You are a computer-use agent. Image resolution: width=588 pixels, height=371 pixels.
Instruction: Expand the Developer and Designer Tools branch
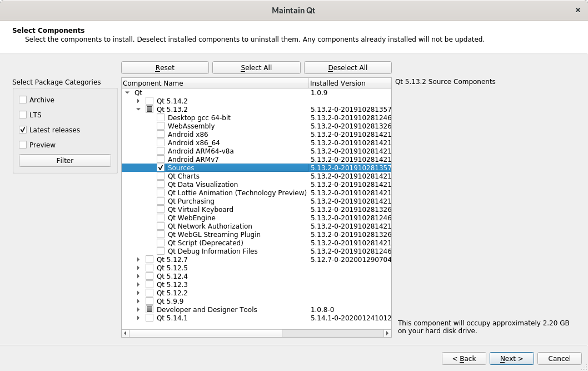pyautogui.click(x=138, y=310)
